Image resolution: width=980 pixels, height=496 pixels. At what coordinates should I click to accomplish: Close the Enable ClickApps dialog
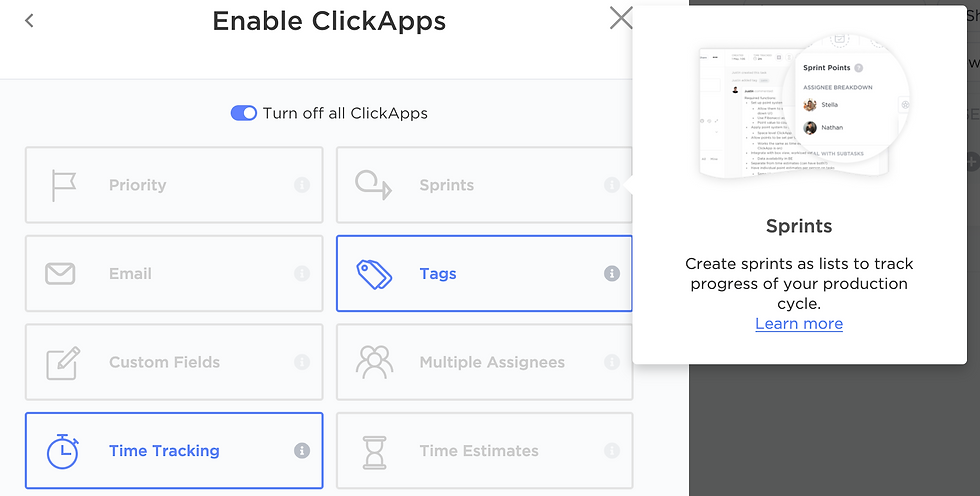tap(621, 18)
